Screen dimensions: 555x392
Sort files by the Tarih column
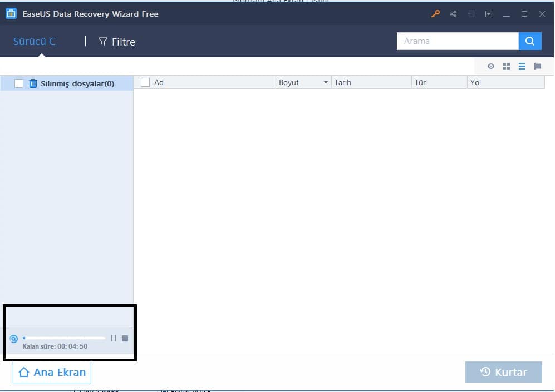click(370, 82)
